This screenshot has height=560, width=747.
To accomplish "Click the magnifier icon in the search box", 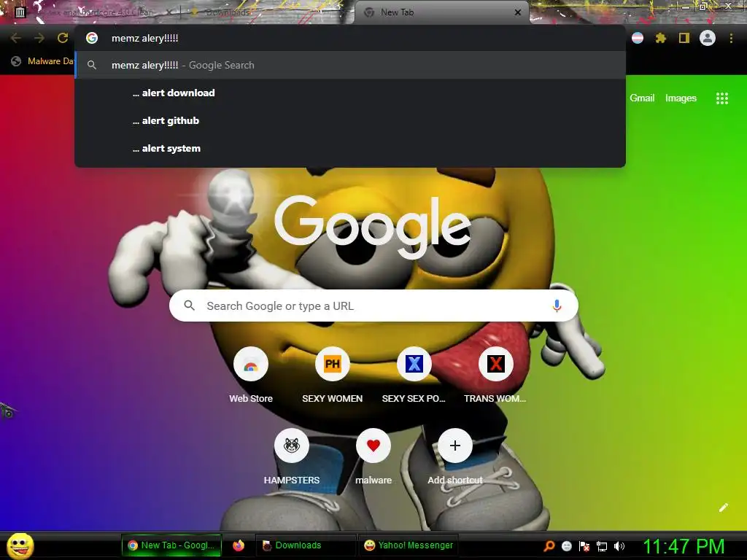I will pos(189,306).
